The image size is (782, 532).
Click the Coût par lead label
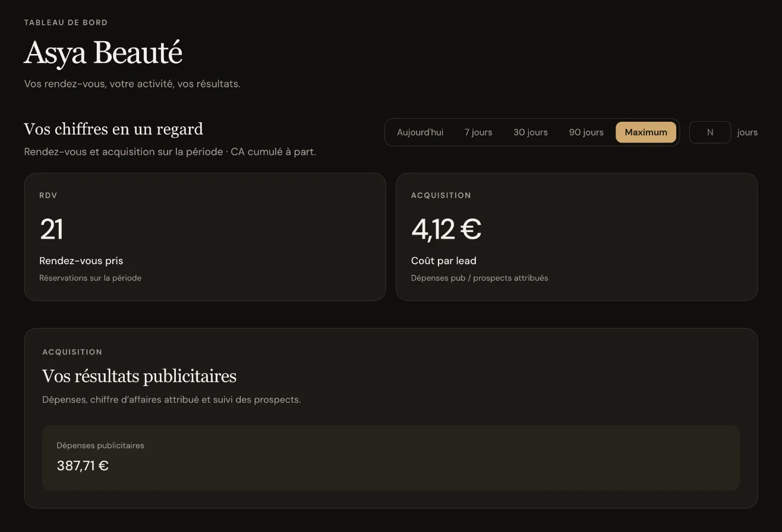pos(444,261)
